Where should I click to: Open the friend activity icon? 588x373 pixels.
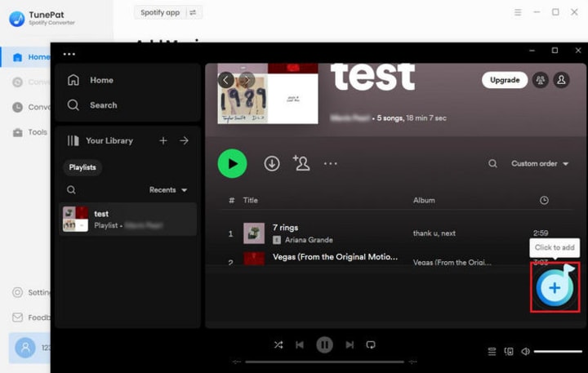(x=541, y=80)
